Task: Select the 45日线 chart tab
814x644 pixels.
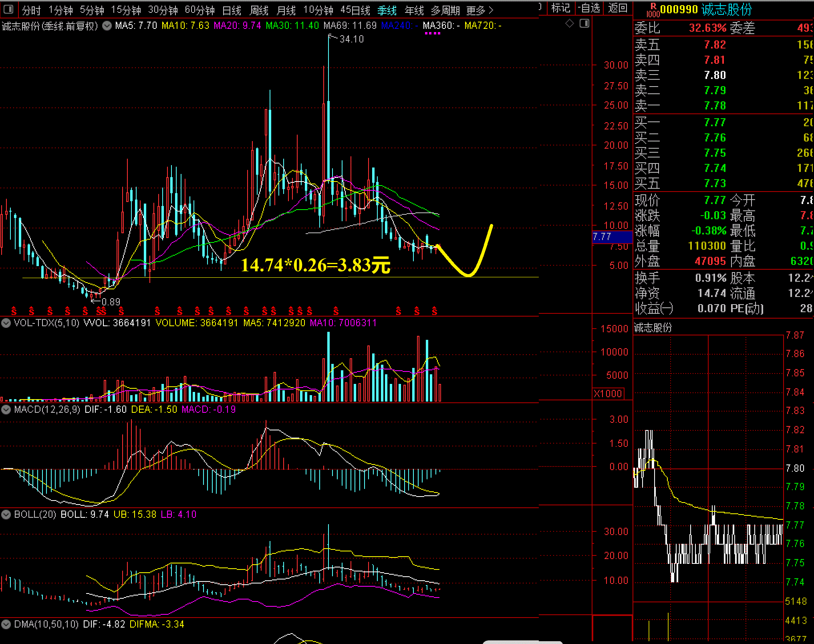Action: coord(356,10)
